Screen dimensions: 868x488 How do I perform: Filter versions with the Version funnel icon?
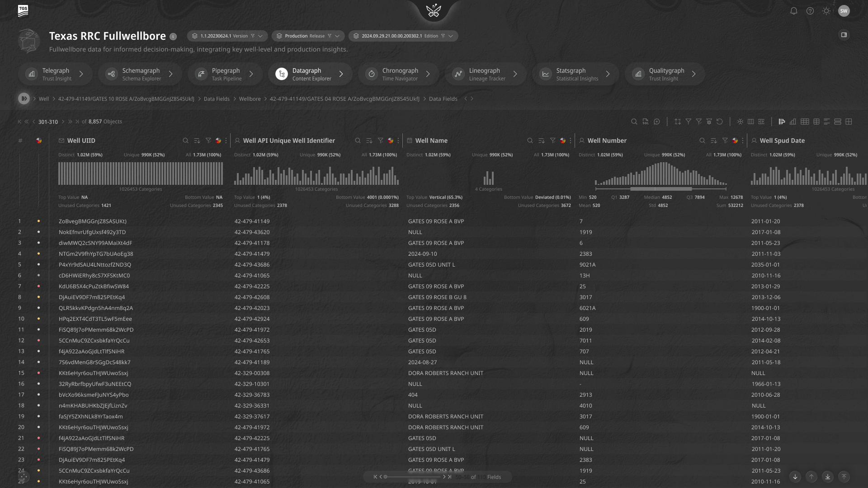pos(253,36)
